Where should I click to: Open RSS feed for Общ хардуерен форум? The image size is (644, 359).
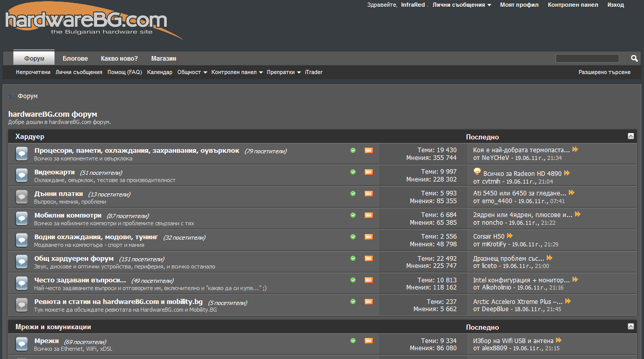[x=369, y=259]
